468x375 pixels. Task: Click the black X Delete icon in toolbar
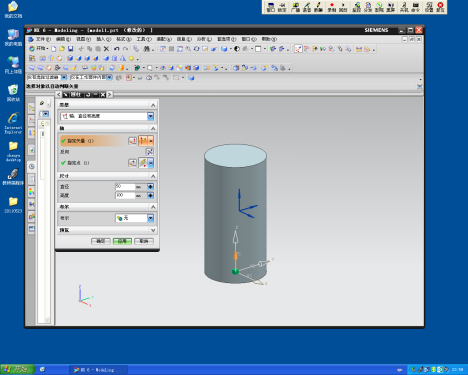pyautogui.click(x=106, y=49)
